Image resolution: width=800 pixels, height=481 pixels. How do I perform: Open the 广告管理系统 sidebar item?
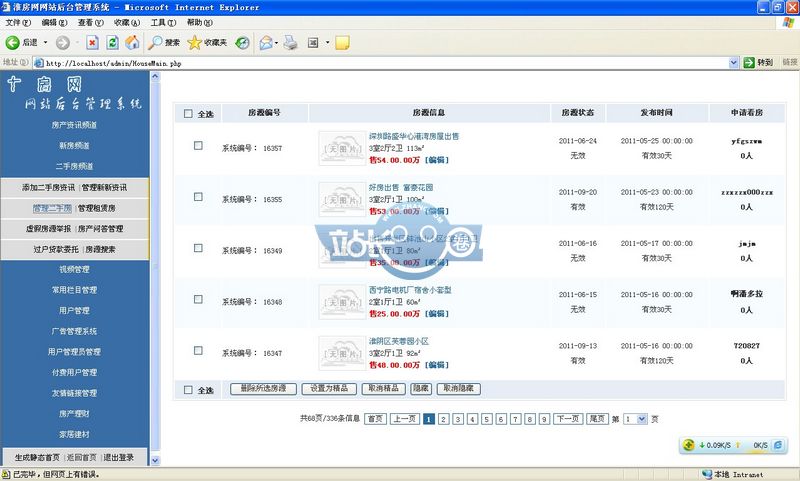[x=74, y=331]
